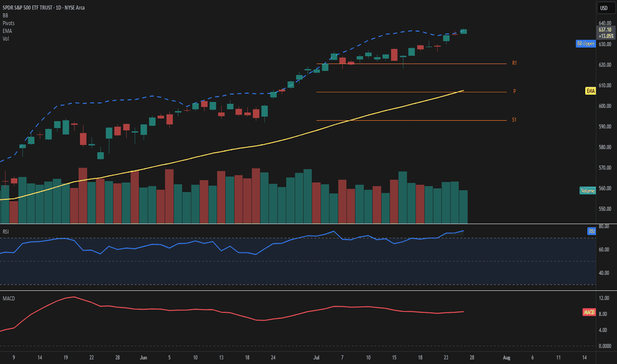The height and width of the screenshot is (364, 617).
Task: Click the +13.05% change label
Action: 606,36
